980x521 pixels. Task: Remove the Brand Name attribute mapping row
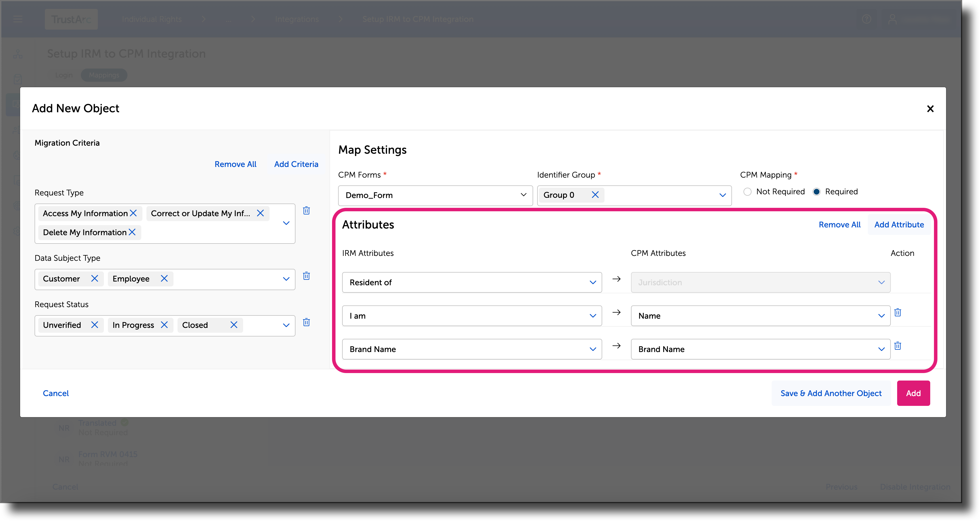(898, 345)
